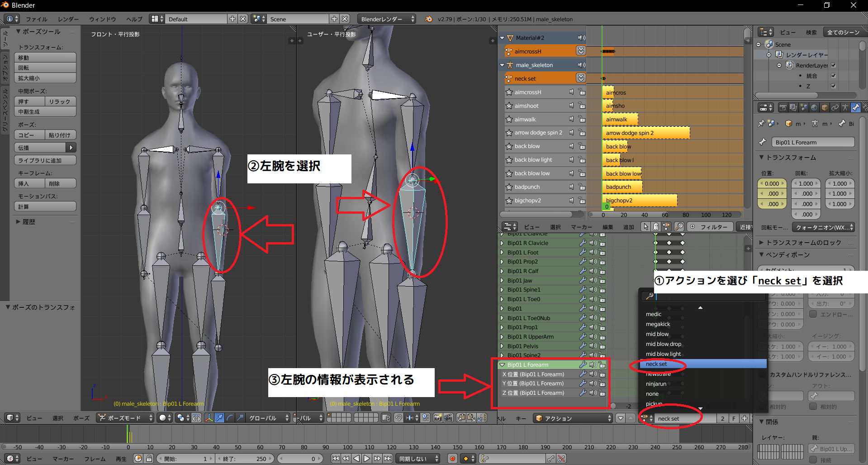Click the 開始 start frame field
Viewport: 868px width, 465px height.
185,459
